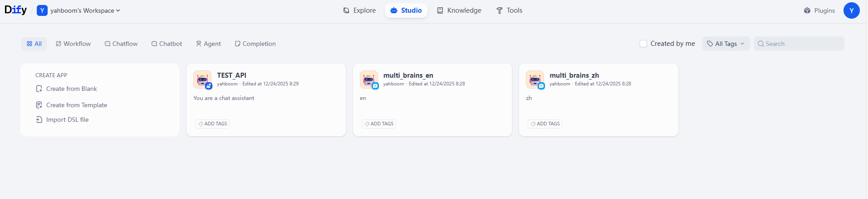
Task: Click the user avatar Y in top right
Action: [x=851, y=10]
